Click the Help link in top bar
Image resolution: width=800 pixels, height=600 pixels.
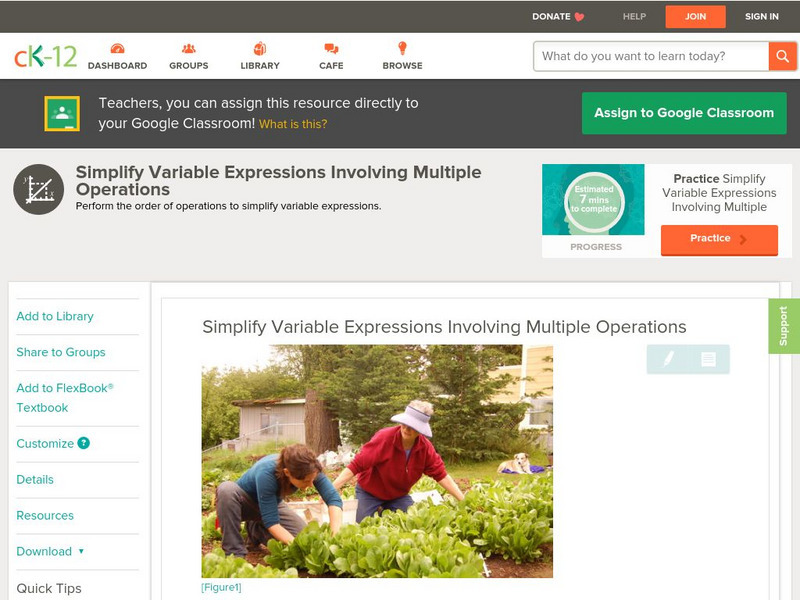(634, 16)
